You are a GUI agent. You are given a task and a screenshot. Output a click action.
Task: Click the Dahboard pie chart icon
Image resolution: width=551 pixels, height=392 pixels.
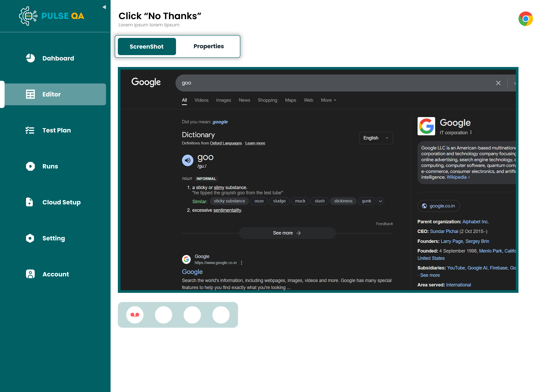point(30,58)
